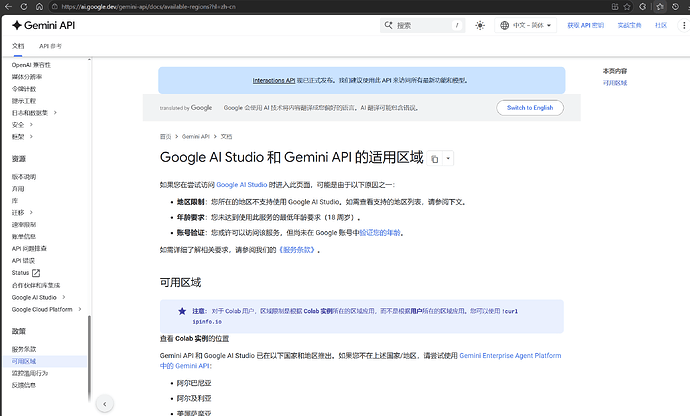Image resolution: width=690 pixels, height=416 pixels.
Task: Switch to the 文档 tab
Action: (x=18, y=46)
